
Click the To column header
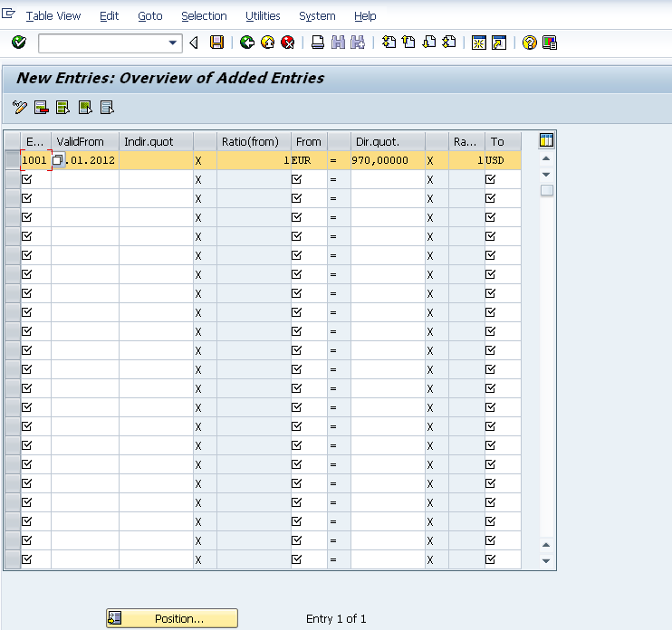pos(503,141)
